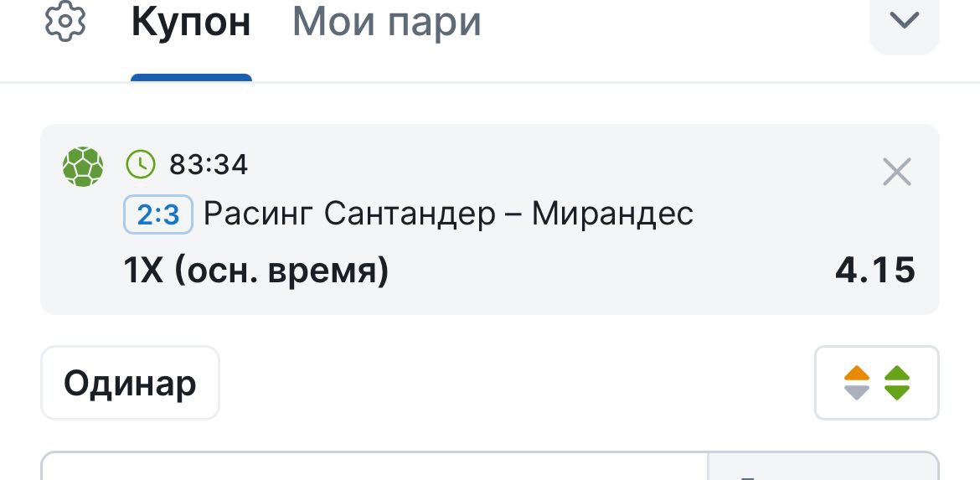The image size is (980, 480).
Task: Click the blue underline beneath Купон
Action: click(191, 78)
